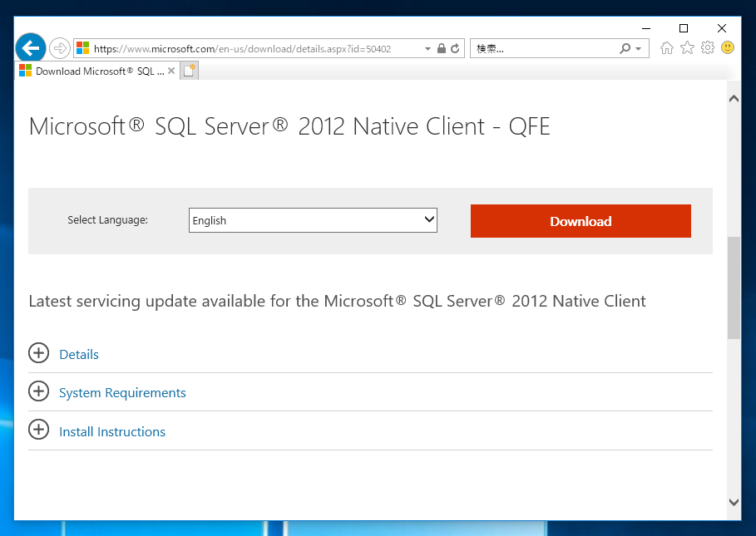Click the URL text in the address bar
Viewport: 756px width, 536px height.
pos(242,49)
